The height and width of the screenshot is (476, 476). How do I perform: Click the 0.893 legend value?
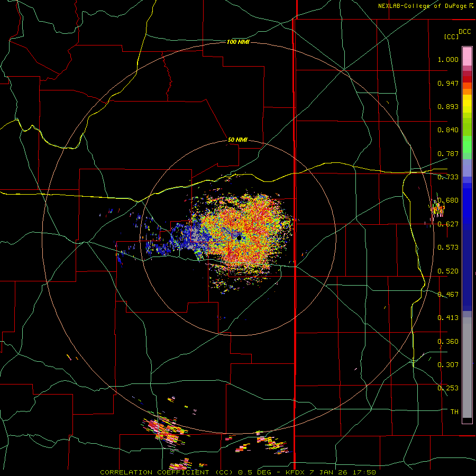click(448, 106)
